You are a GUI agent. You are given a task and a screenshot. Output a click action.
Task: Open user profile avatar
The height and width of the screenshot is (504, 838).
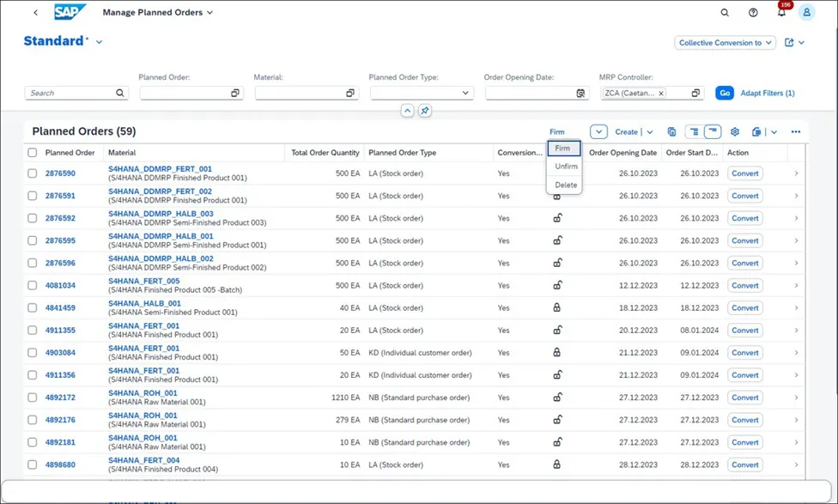[806, 12]
